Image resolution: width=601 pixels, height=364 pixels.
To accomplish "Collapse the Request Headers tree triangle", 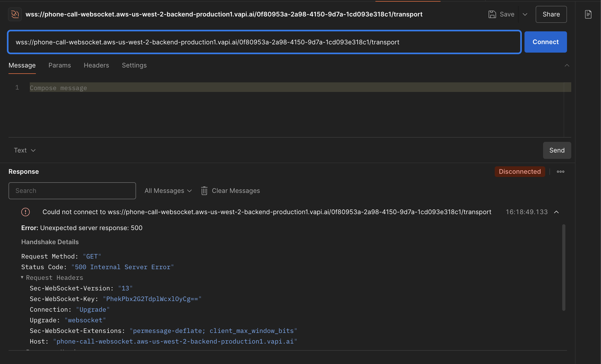I will tap(22, 277).
